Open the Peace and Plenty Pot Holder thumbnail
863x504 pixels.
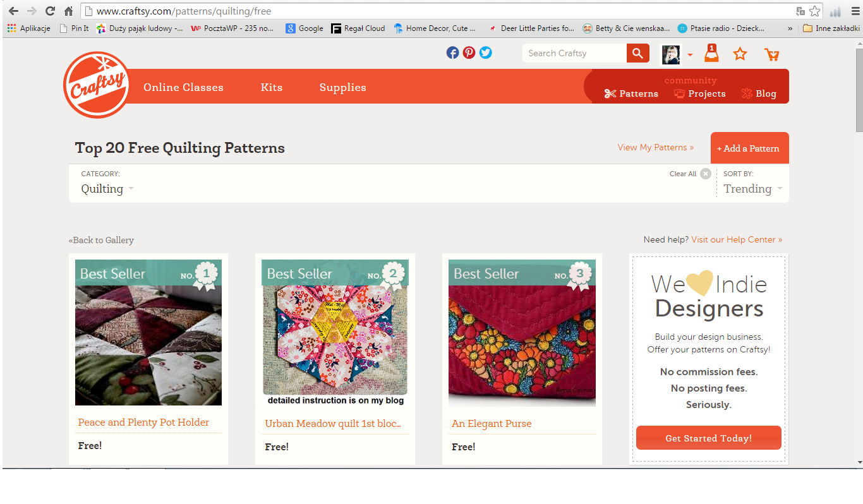pos(148,332)
